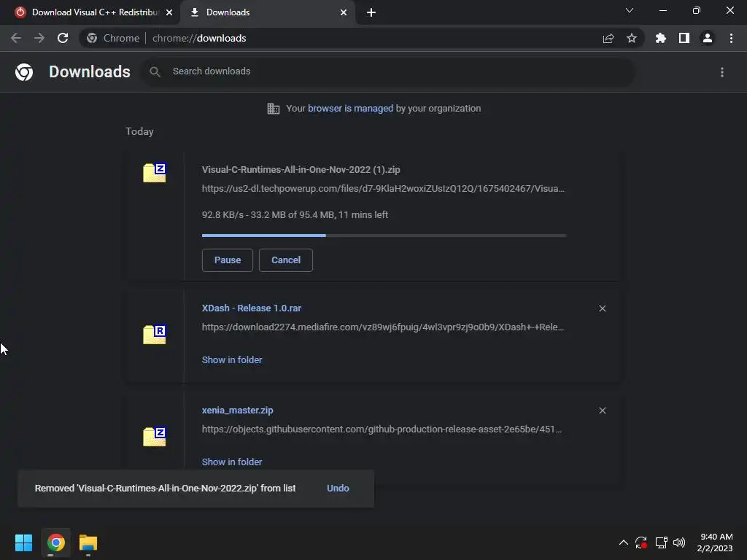Click the xenia_master zip file icon

click(155, 436)
